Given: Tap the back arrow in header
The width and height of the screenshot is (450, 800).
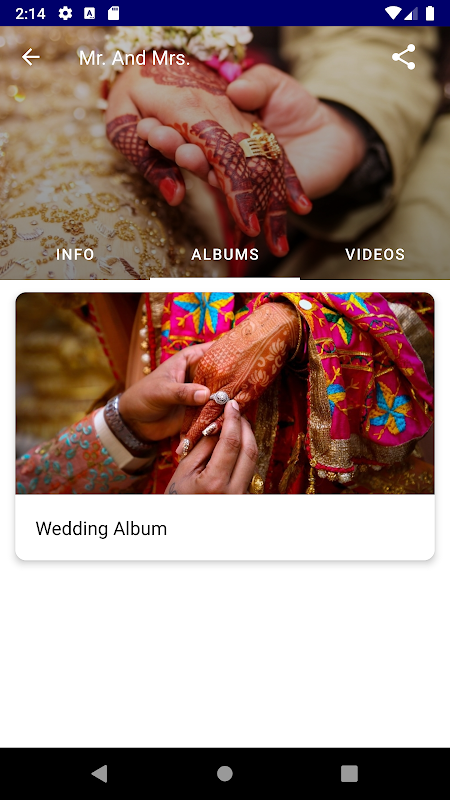Looking at the screenshot, I should point(31,57).
